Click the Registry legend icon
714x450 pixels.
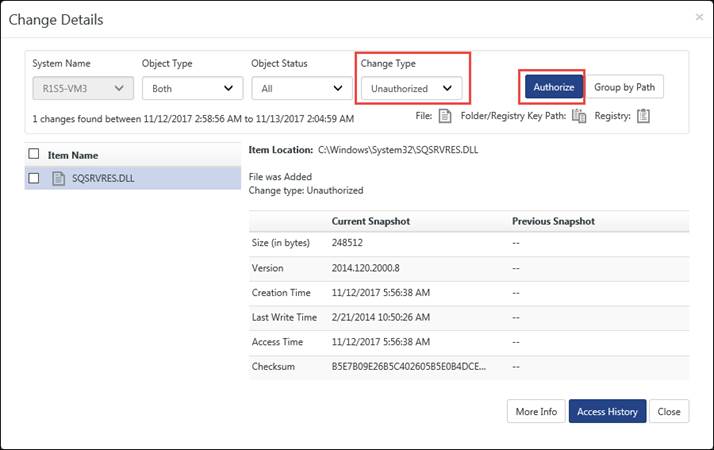click(643, 116)
